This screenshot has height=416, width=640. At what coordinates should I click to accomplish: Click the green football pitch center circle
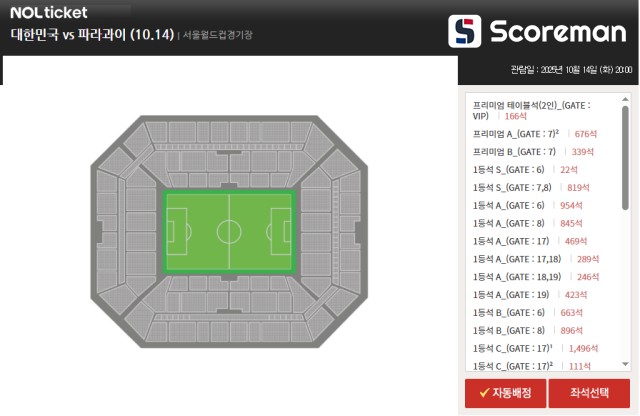point(228,232)
